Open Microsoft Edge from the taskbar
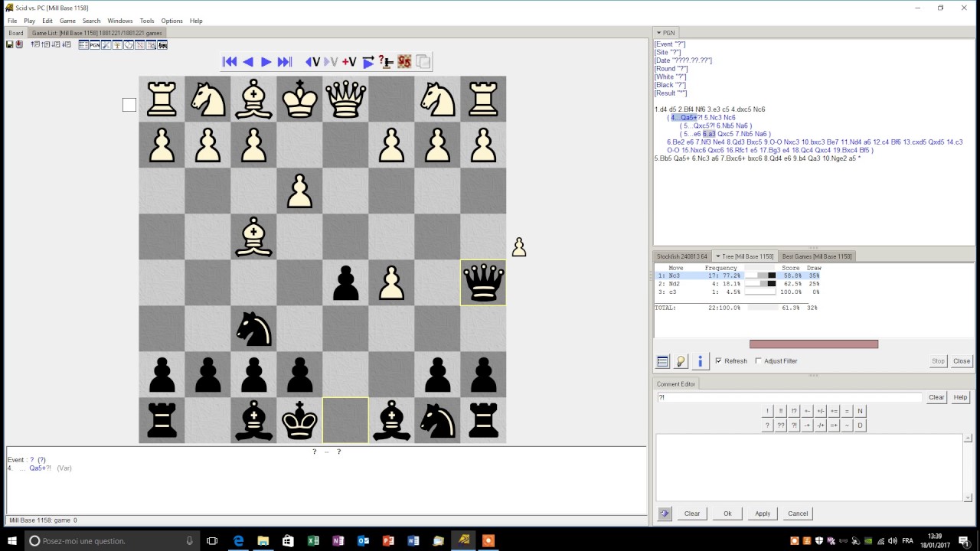Screen dimensions: 980x551 [x=238, y=541]
